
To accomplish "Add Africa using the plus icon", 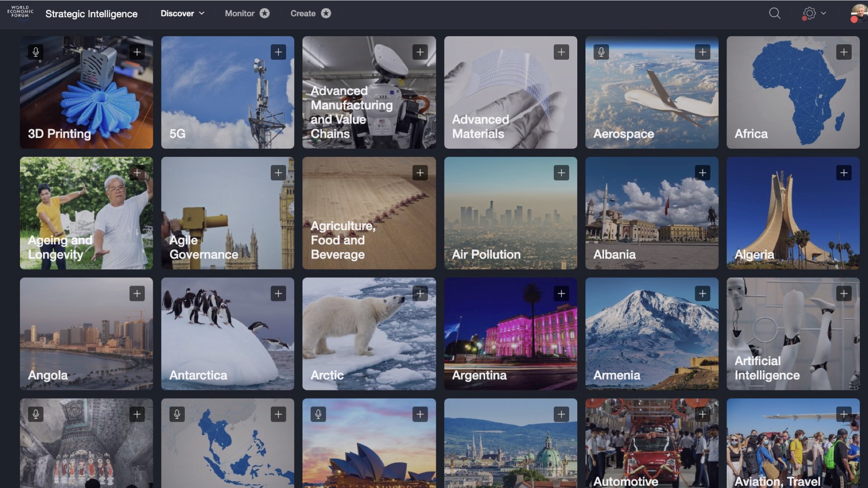I will (x=844, y=52).
